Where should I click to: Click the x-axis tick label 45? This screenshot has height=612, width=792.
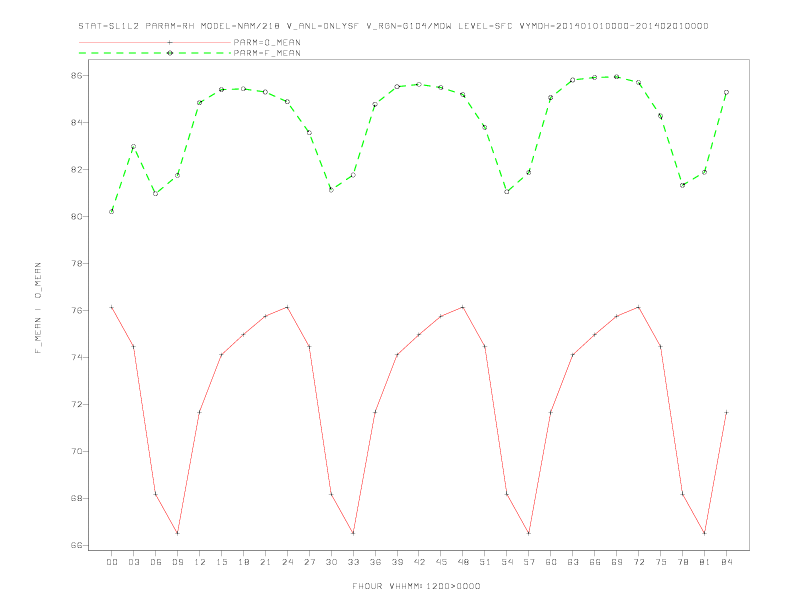(441, 562)
